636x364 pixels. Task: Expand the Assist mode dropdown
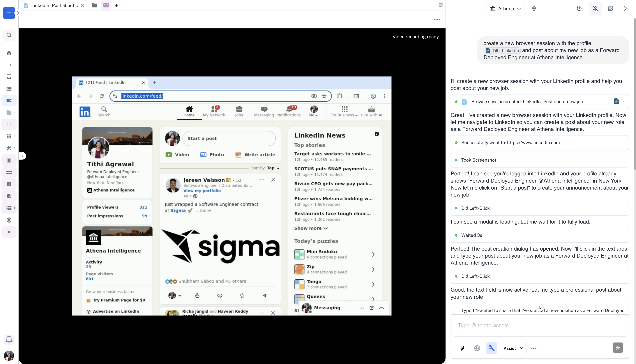[513, 348]
